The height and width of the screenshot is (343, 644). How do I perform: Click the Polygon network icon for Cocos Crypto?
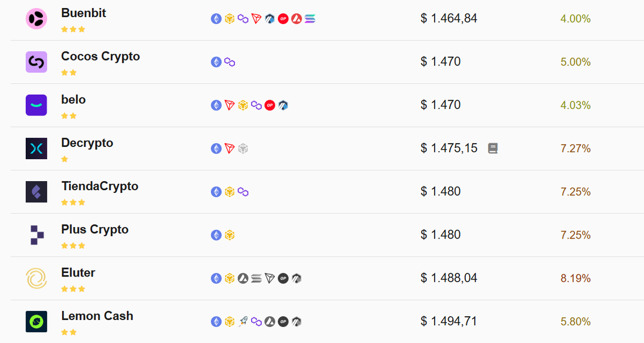(x=230, y=62)
